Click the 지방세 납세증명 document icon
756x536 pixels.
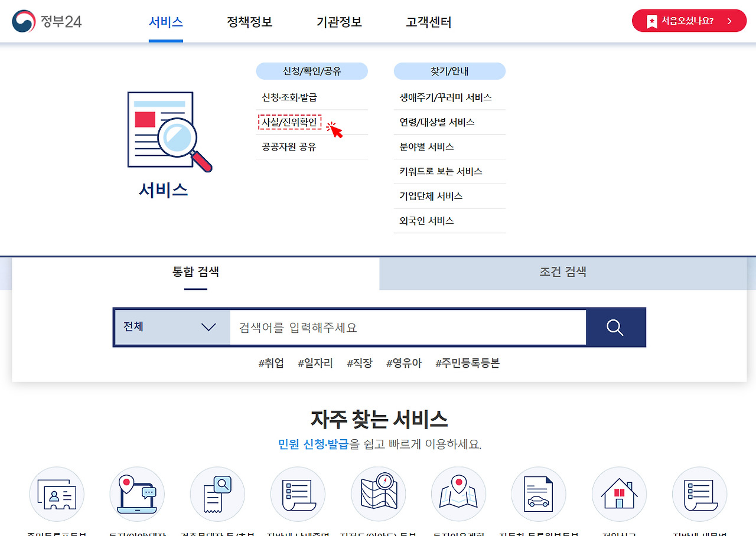tap(298, 494)
